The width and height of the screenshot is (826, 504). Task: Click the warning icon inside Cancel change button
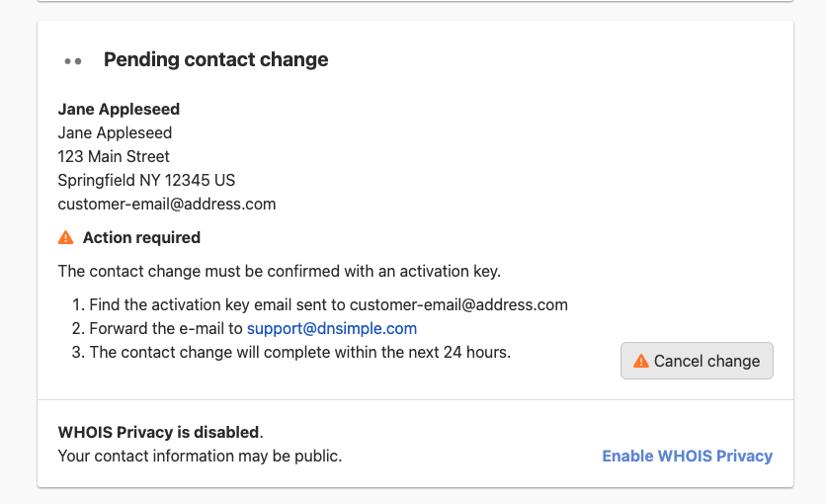(x=641, y=361)
